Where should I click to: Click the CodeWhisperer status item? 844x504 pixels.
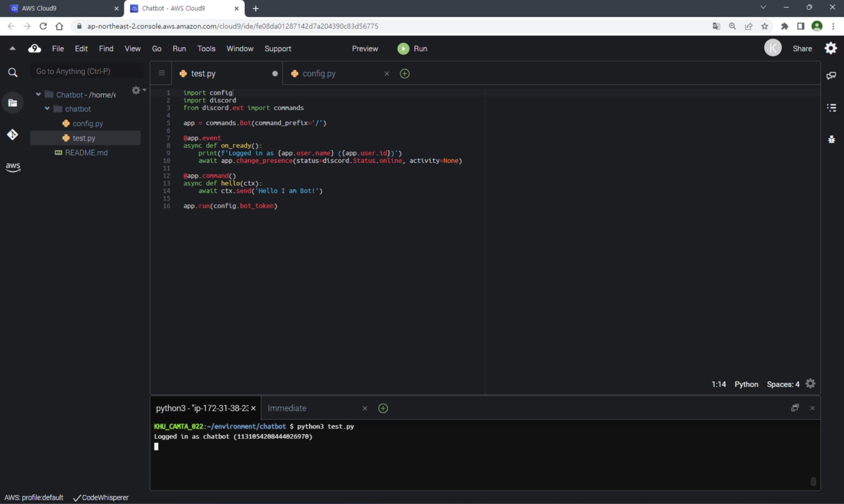(x=101, y=498)
